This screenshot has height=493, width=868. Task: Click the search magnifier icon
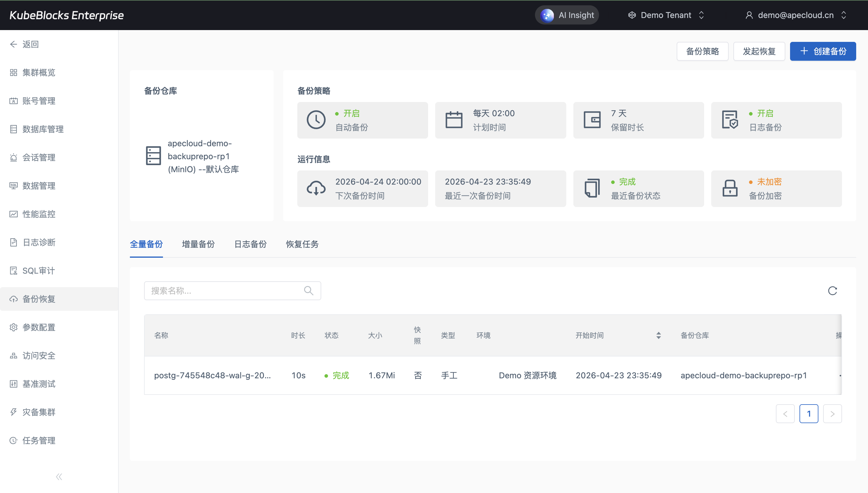[309, 290]
